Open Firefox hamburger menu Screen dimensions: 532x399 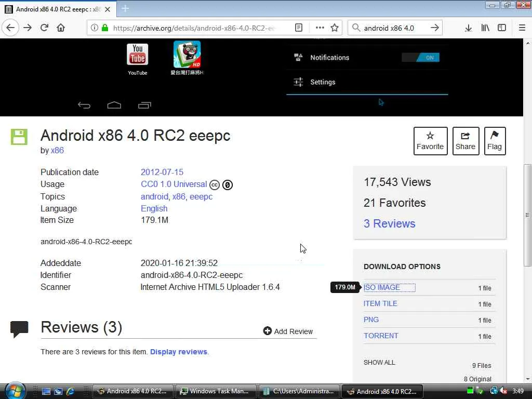pos(522,28)
